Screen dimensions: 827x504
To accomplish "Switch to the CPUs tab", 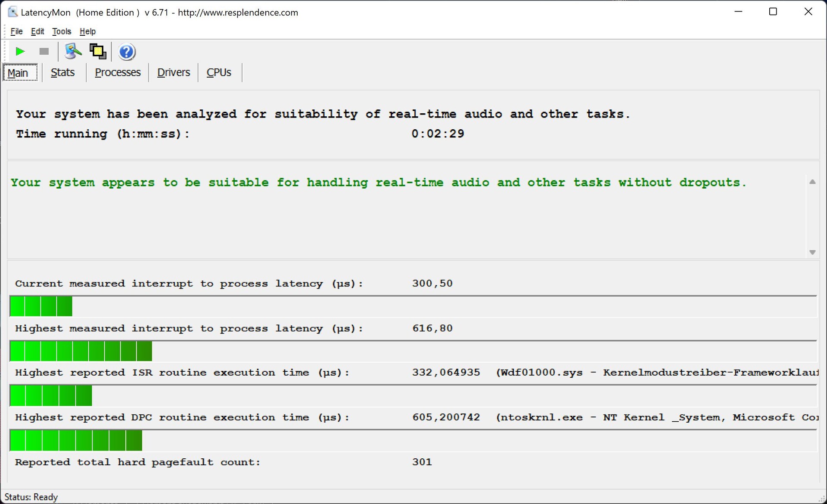I will (219, 72).
